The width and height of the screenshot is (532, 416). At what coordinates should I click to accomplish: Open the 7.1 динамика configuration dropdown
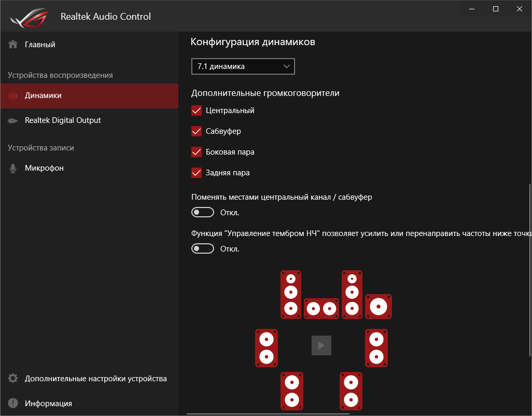coord(243,66)
